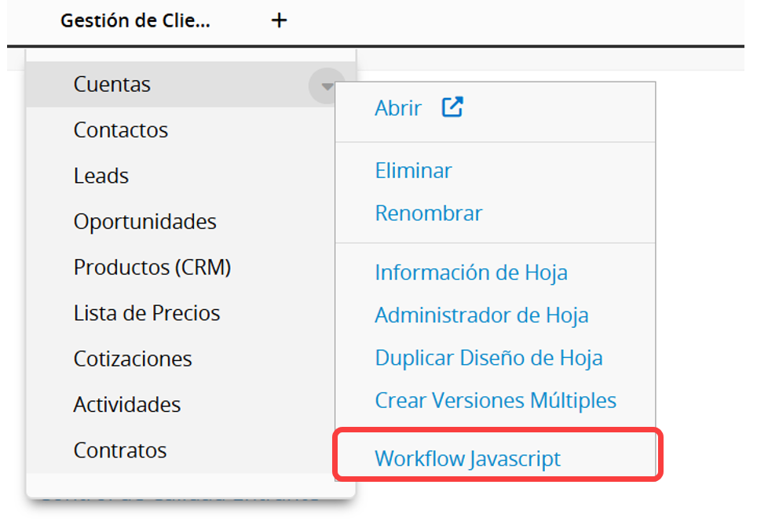Go to the Contactos sheet
The height and width of the screenshot is (532, 779).
tap(121, 130)
